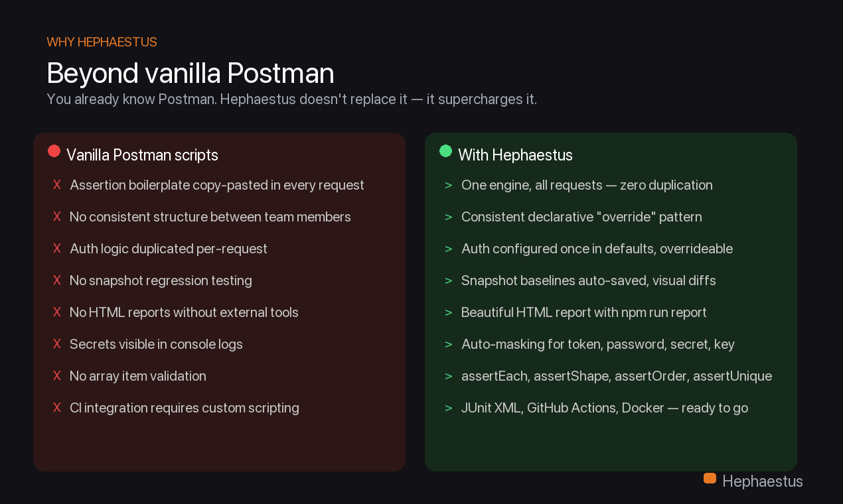
Task: Click the green dot beside With Hephaestus
Action: tap(445, 151)
